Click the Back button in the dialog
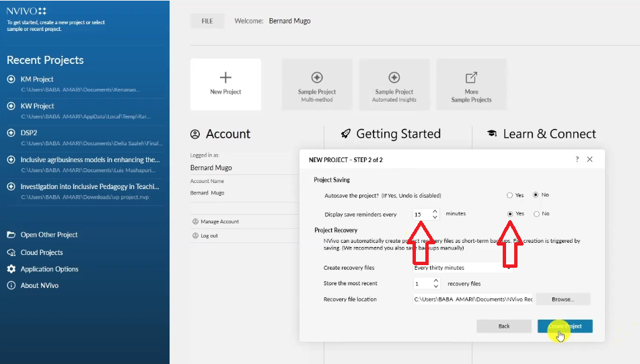Image resolution: width=640 pixels, height=364 pixels. pyautogui.click(x=504, y=326)
